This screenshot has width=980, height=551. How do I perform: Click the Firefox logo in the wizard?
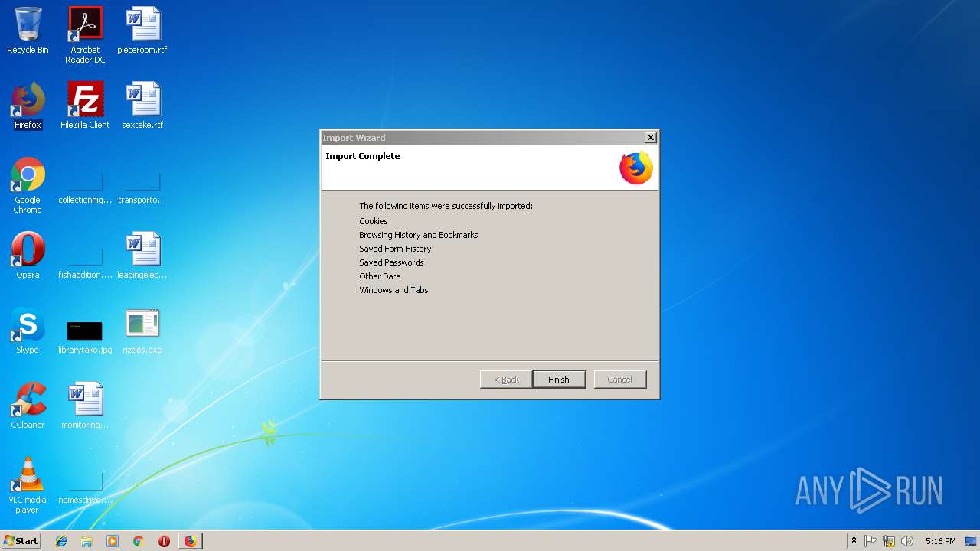[636, 168]
